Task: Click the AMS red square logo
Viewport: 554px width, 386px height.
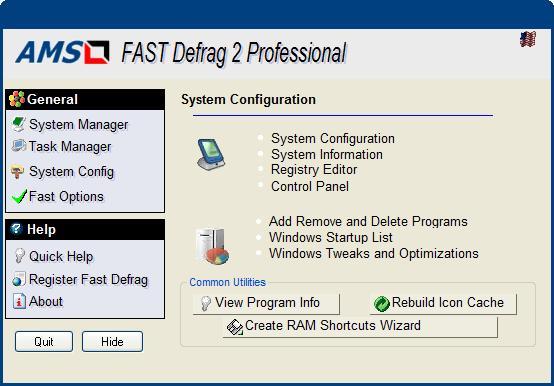Action: [x=96, y=52]
